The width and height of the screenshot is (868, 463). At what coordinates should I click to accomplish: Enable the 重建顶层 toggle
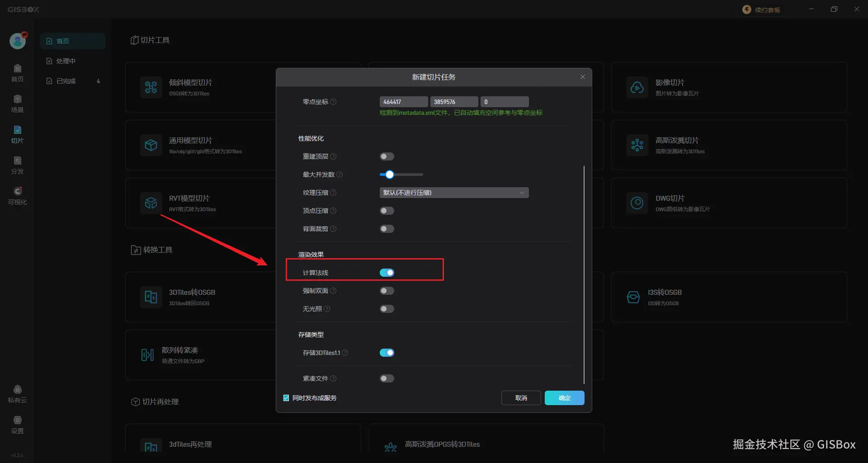(x=387, y=156)
